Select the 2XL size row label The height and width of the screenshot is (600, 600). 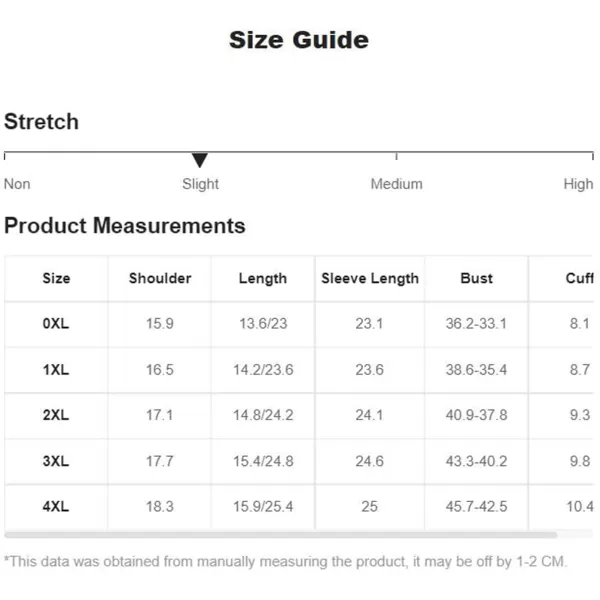(56, 415)
